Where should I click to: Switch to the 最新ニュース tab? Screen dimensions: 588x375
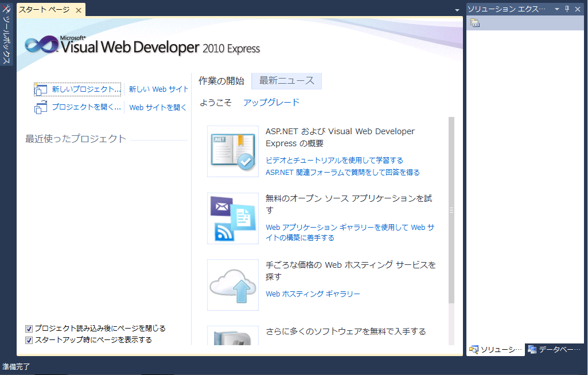[x=286, y=81]
